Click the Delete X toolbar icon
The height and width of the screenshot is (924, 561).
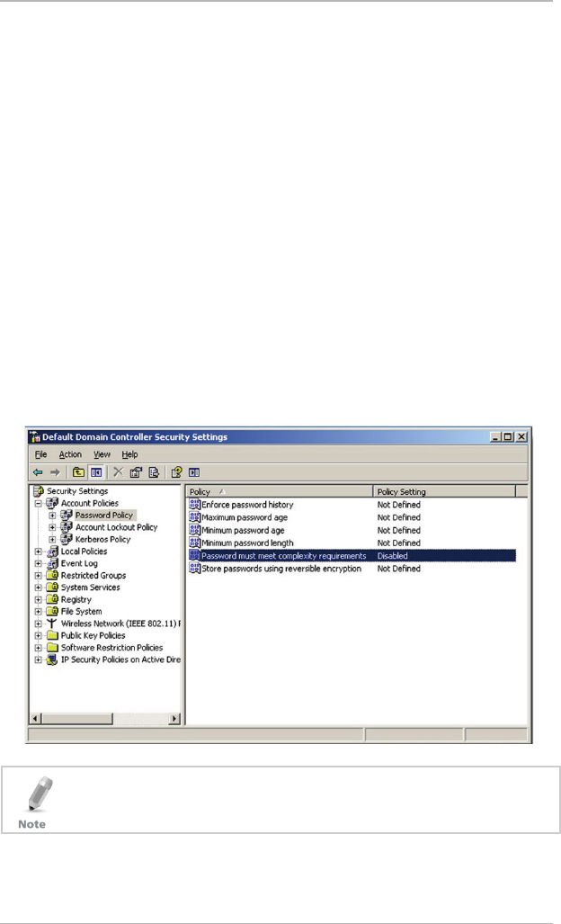[x=119, y=472]
